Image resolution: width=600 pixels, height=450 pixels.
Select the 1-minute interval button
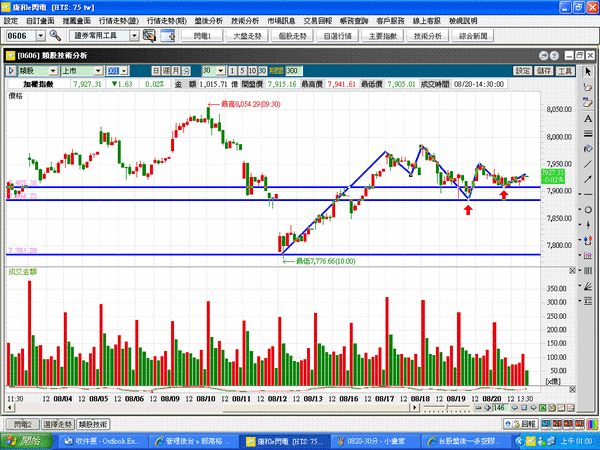coord(232,71)
